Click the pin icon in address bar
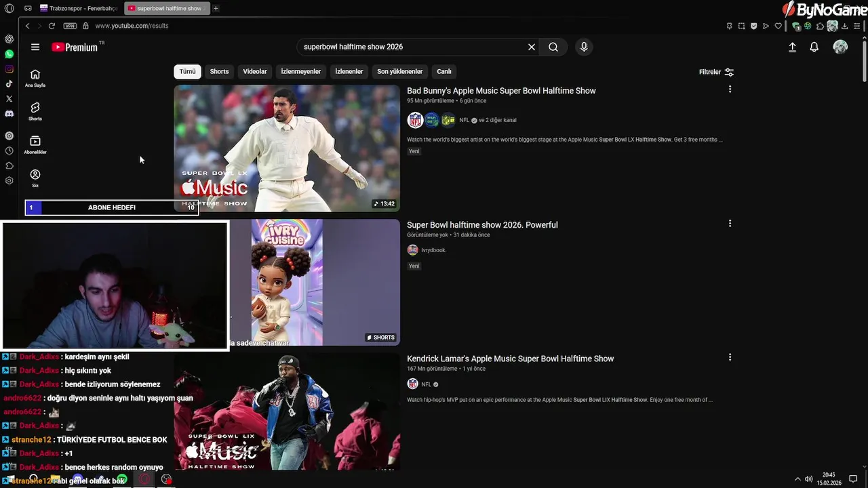 pos(729,26)
